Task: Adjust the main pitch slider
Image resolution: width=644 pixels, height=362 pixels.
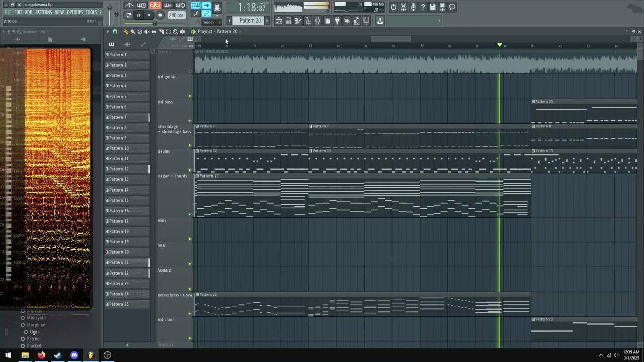Action: pyautogui.click(x=117, y=13)
